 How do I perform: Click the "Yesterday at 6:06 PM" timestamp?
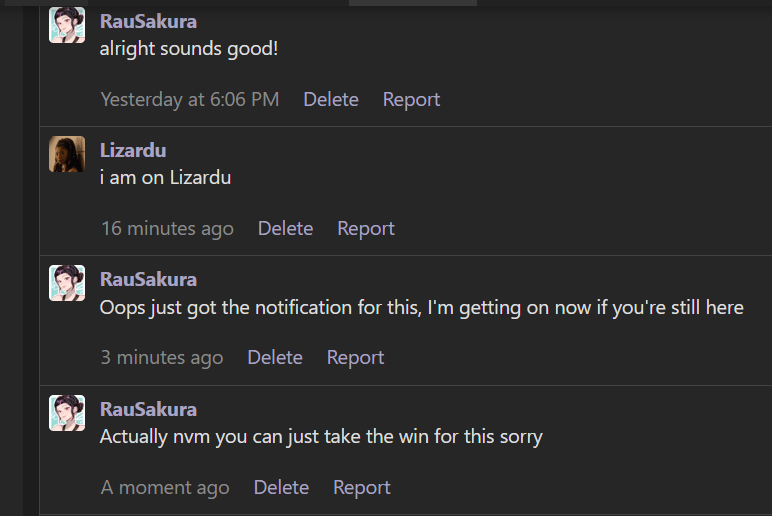click(190, 99)
